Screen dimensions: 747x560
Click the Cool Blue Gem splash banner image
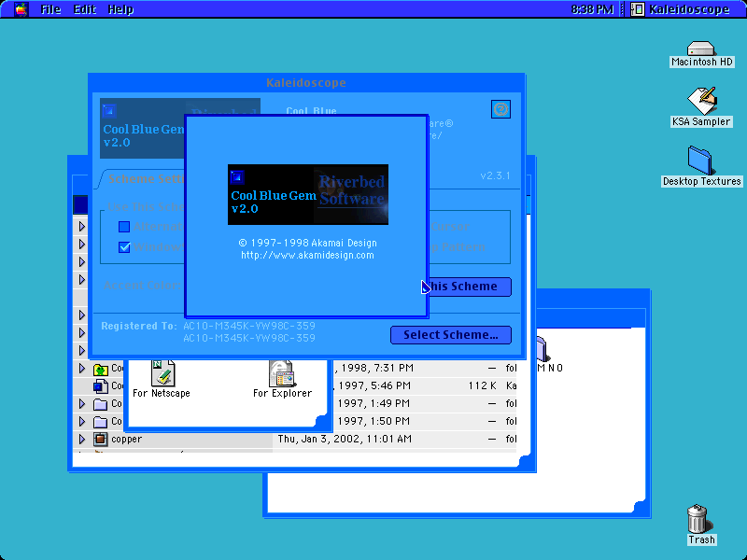pyautogui.click(x=308, y=194)
